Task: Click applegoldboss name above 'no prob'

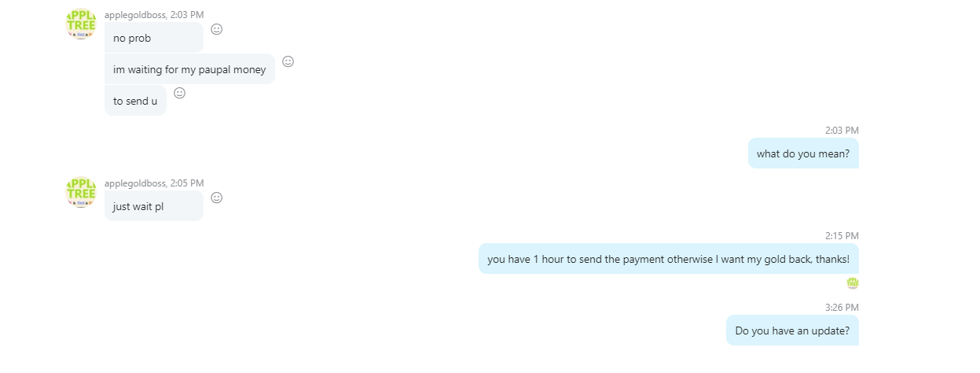Action: coord(134,14)
